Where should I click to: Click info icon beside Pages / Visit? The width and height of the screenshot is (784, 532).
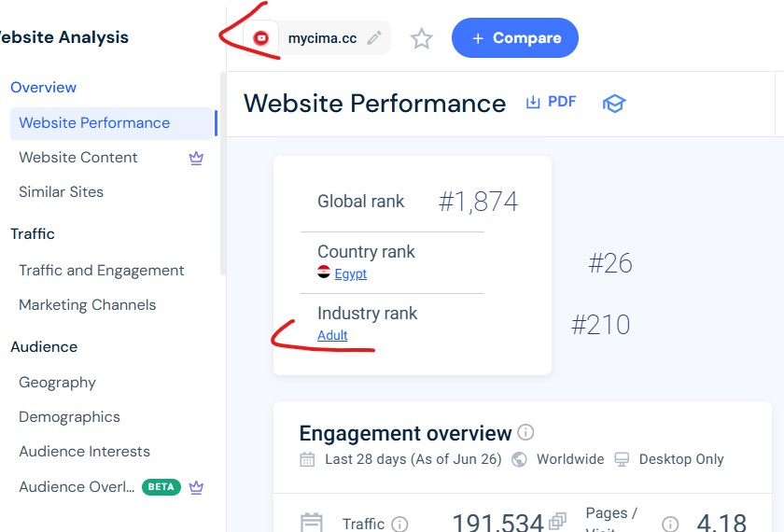(670, 524)
